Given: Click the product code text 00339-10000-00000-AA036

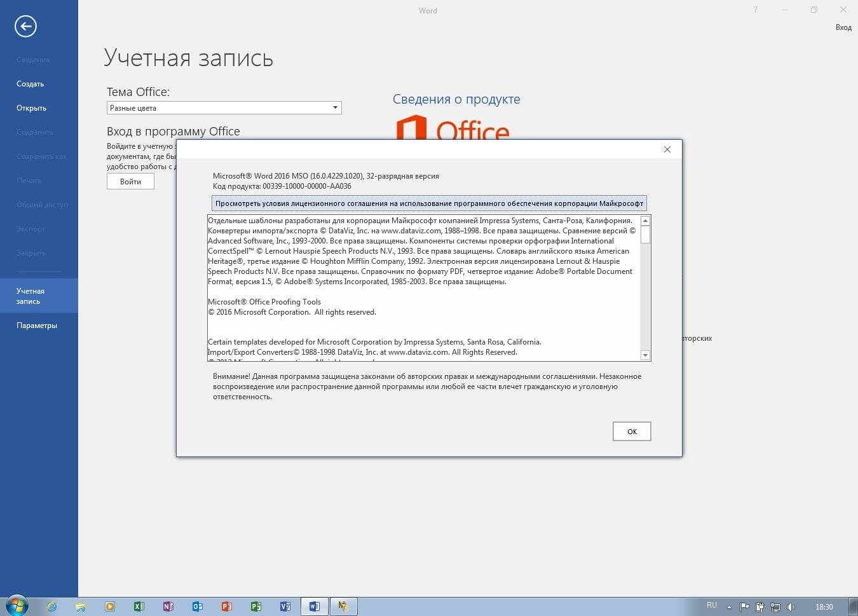Looking at the screenshot, I should coord(307,186).
